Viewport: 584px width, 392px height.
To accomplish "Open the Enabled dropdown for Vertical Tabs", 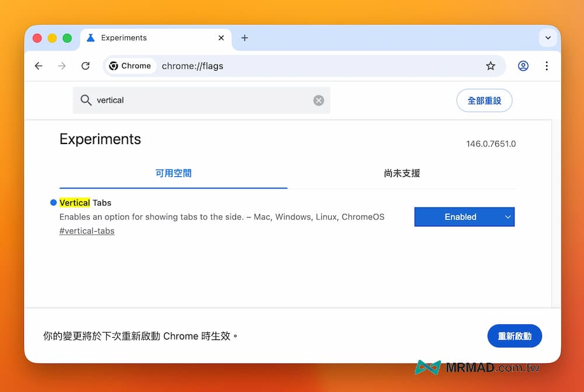I will click(x=464, y=216).
